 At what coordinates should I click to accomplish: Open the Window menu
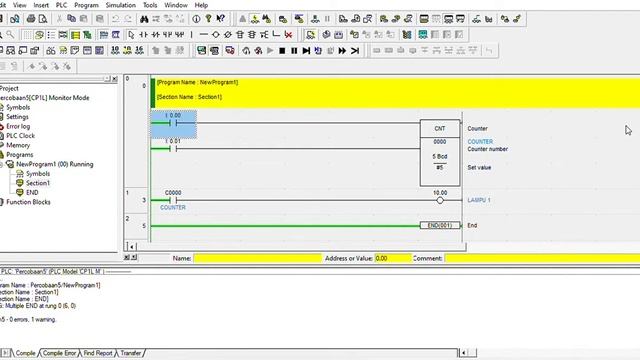coord(176,5)
